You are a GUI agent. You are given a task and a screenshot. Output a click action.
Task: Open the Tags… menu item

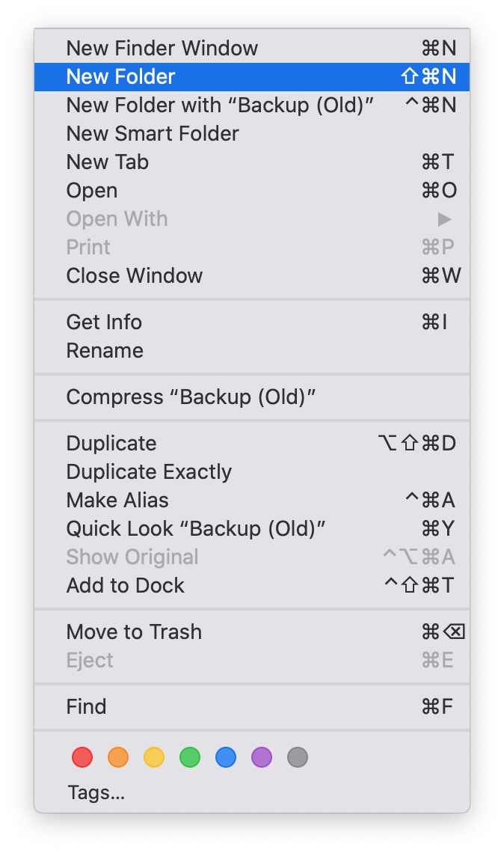[96, 792]
